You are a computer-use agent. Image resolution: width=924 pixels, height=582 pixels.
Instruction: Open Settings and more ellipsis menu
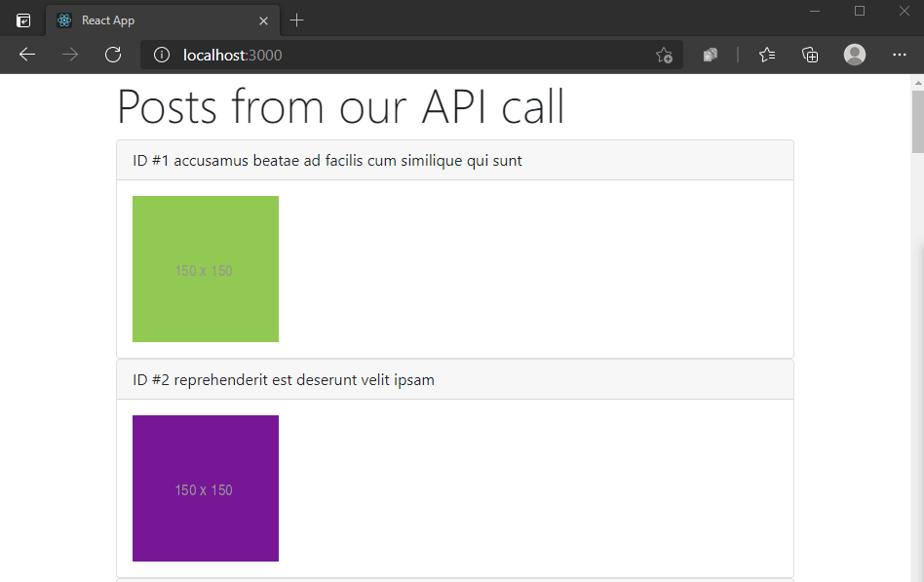pos(900,55)
